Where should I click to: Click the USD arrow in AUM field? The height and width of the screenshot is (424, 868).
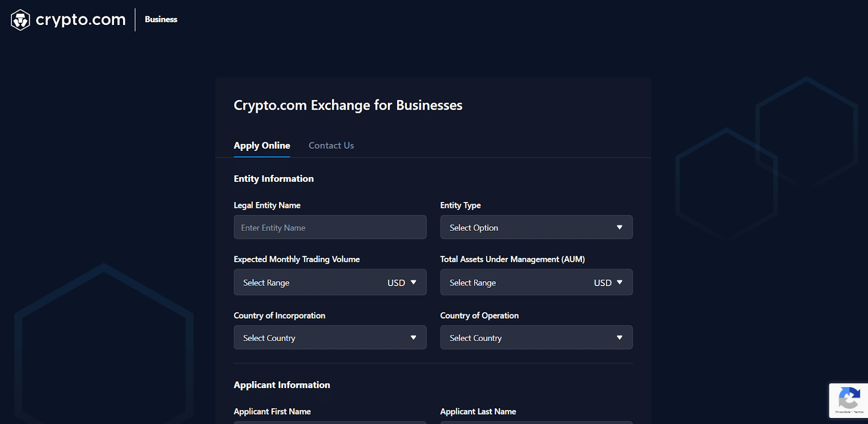620,282
